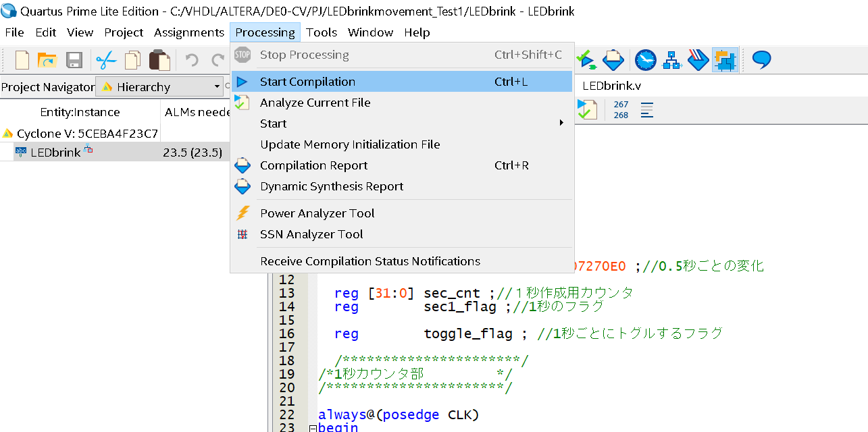Click the Undo arrow icon

click(192, 60)
